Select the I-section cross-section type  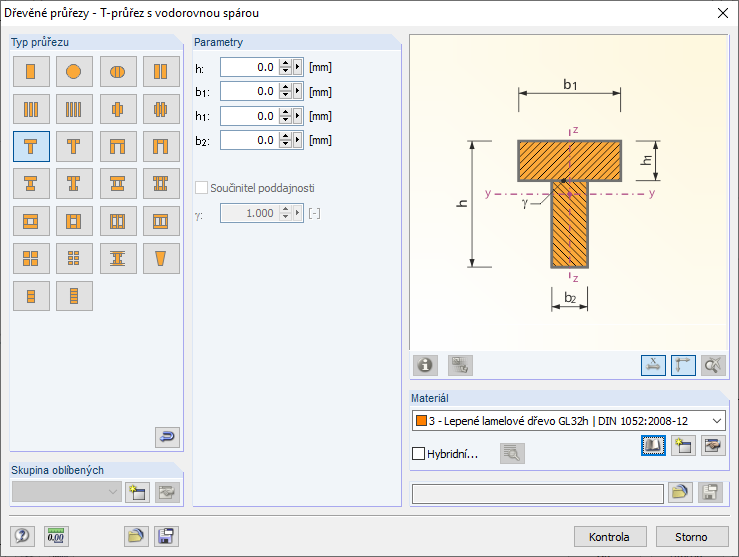coord(31,184)
